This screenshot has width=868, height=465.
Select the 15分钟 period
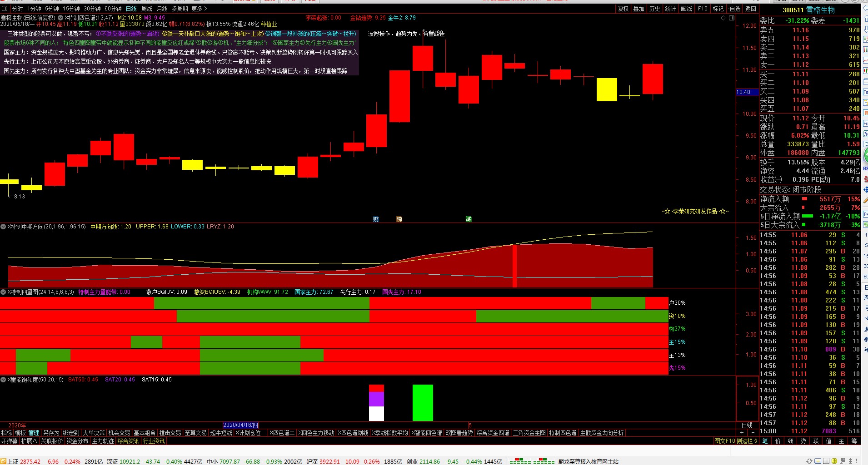[71, 9]
